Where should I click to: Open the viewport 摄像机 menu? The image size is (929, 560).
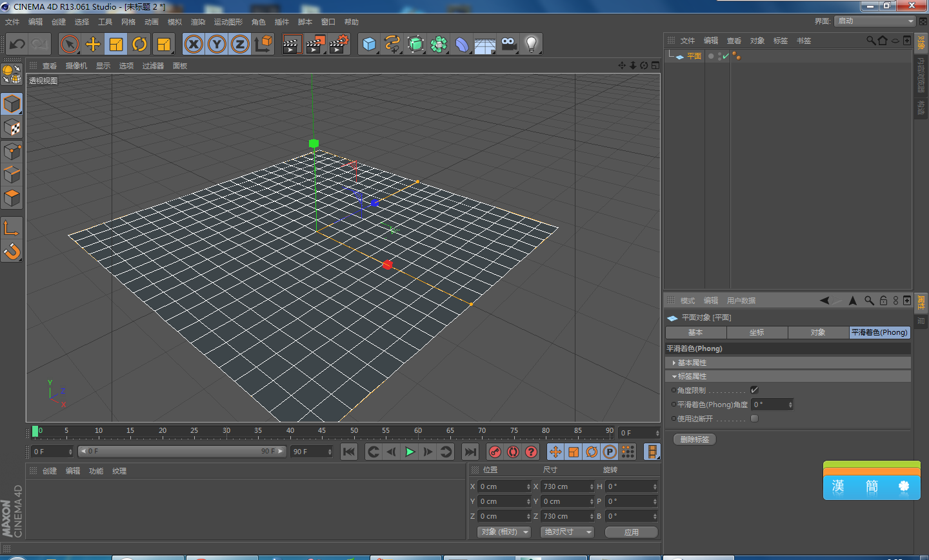pos(76,66)
